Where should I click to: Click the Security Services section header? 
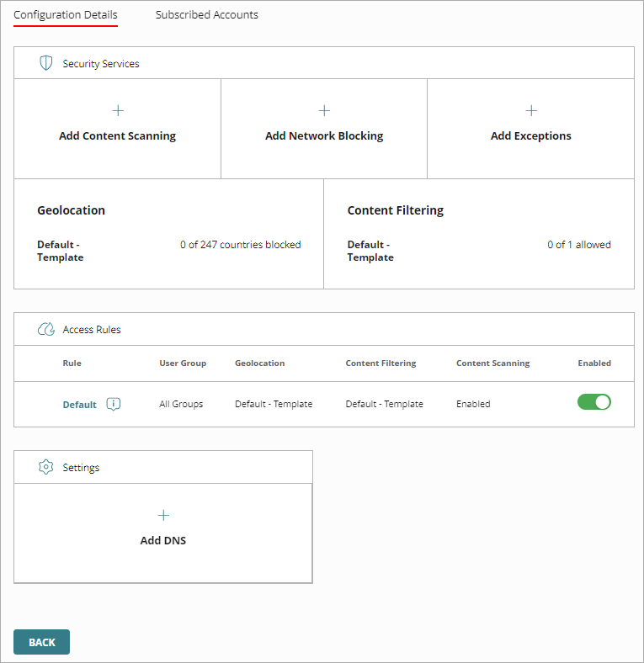[101, 64]
